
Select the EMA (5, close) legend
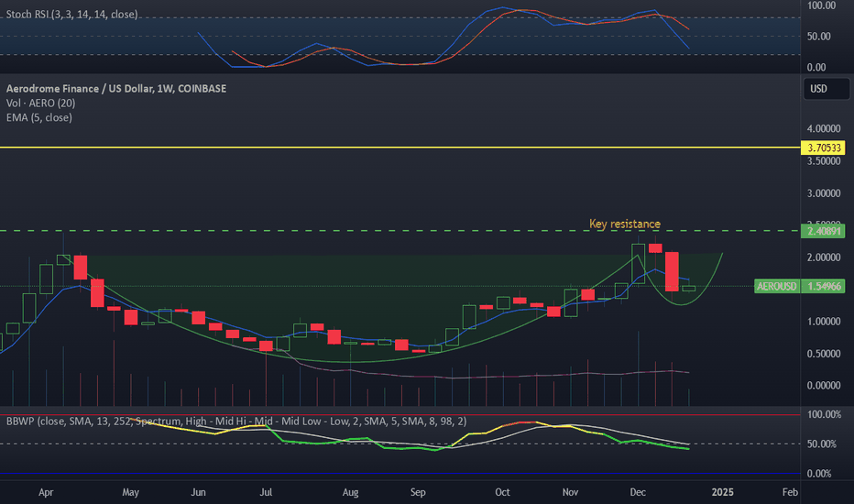tap(39, 117)
